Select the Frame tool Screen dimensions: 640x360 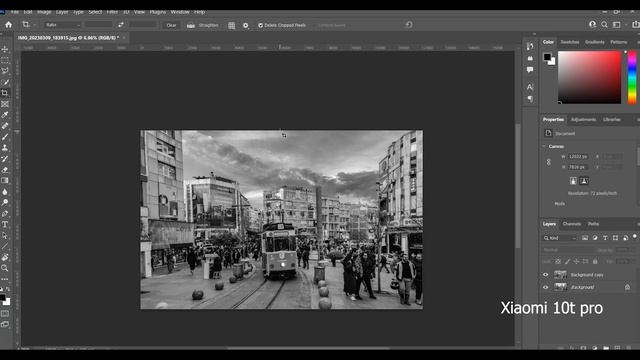click(5, 104)
